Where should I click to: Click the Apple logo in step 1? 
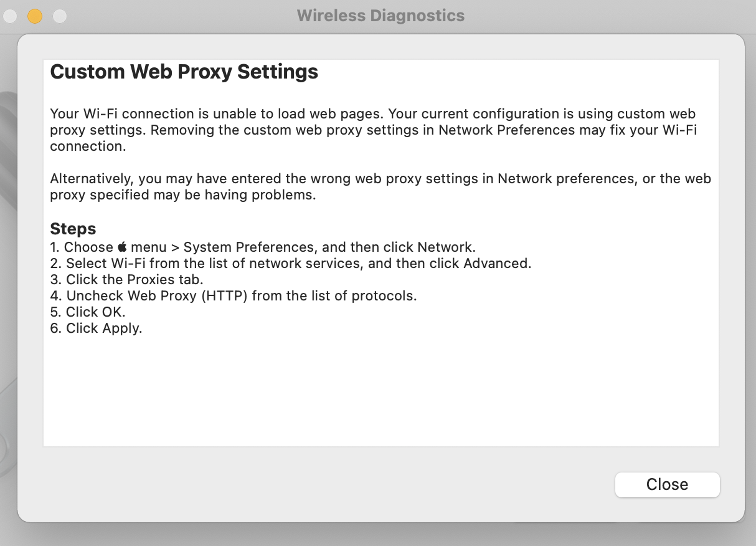click(x=122, y=247)
